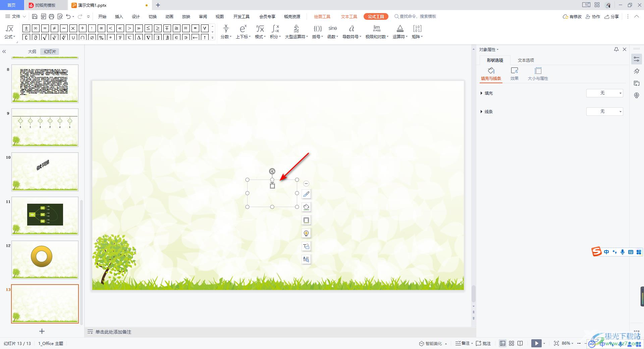Close the Object Properties pane
This screenshot has width=644, height=349.
pos(625,49)
